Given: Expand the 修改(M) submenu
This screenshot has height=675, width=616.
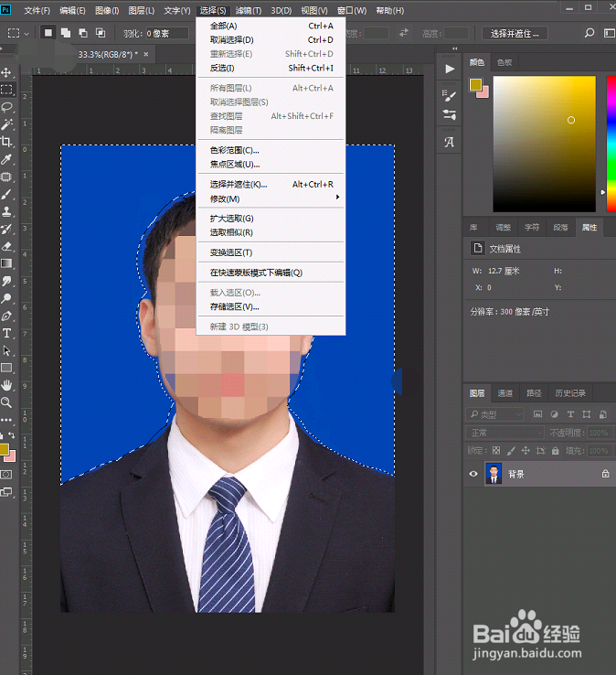Looking at the screenshot, I should point(271,198).
